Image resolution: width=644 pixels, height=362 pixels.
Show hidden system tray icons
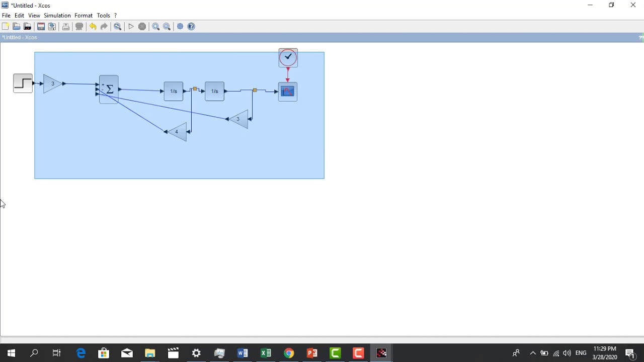tap(533, 353)
